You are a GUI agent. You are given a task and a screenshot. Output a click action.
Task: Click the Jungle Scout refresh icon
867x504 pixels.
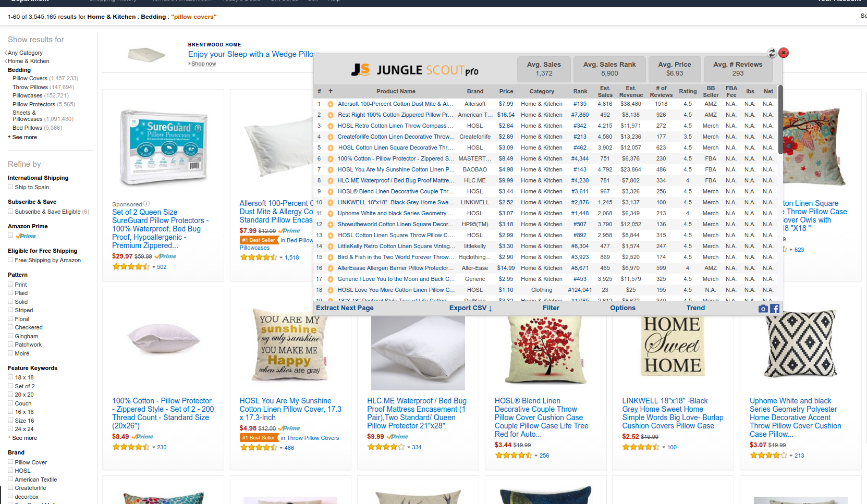pyautogui.click(x=772, y=53)
